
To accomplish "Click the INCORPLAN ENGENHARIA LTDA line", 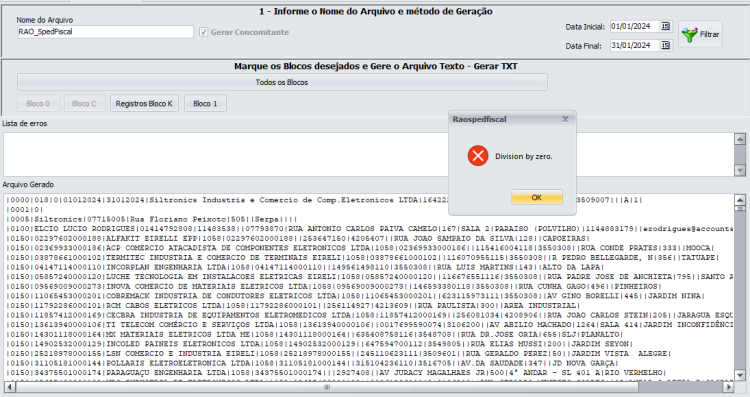I will 305,267.
